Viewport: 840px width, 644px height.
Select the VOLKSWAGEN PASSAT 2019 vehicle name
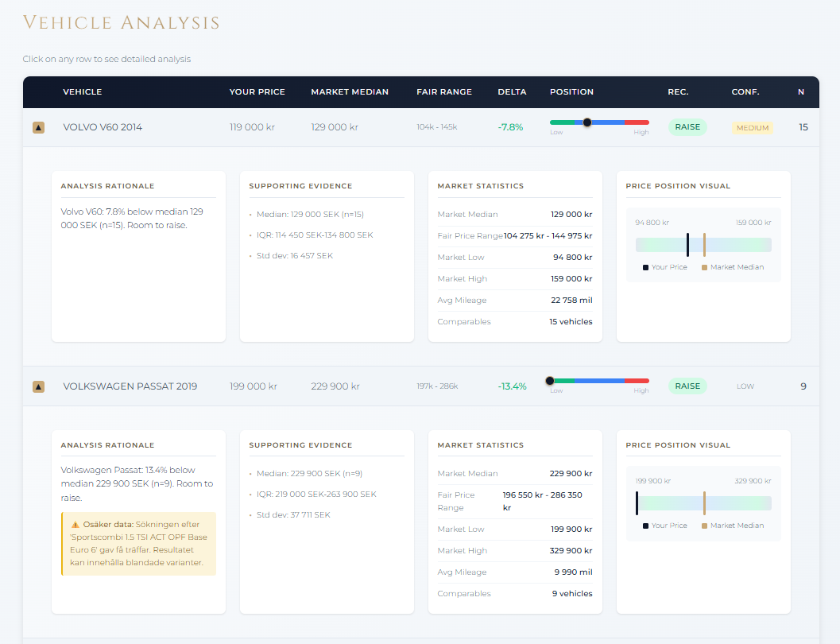[130, 386]
